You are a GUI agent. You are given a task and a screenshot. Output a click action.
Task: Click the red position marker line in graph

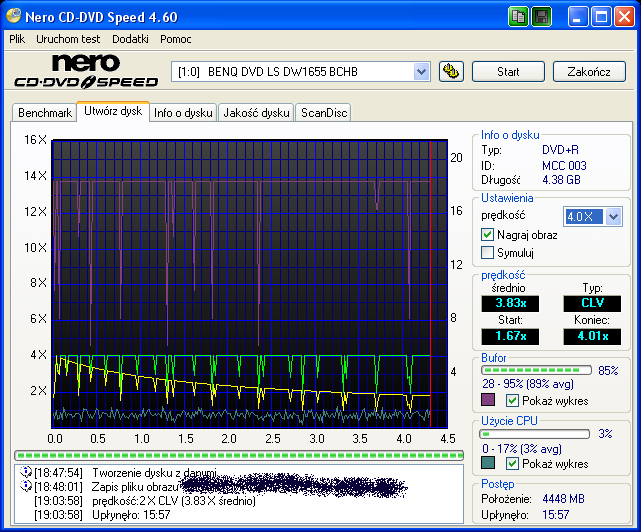click(x=430, y=284)
